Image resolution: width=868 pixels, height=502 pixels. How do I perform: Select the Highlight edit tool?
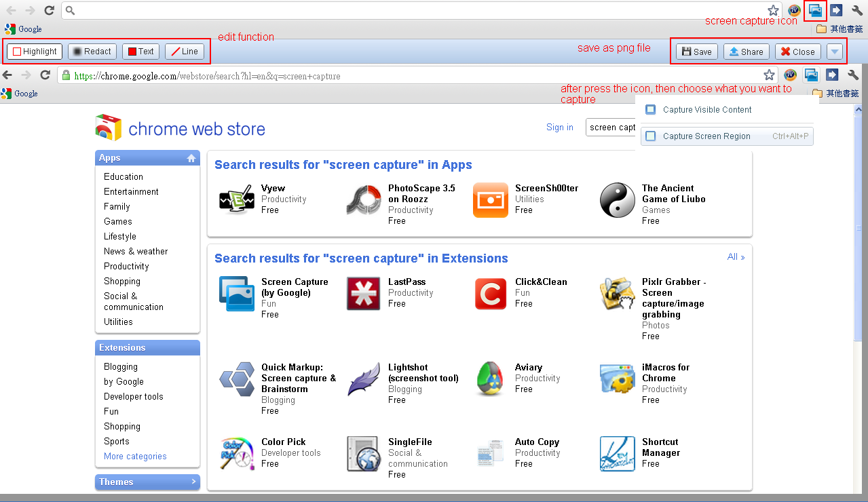pos(35,52)
